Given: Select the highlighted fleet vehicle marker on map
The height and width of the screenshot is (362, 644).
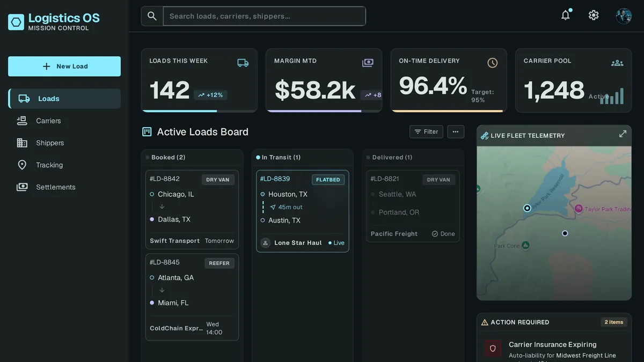Looking at the screenshot, I should [x=527, y=208].
